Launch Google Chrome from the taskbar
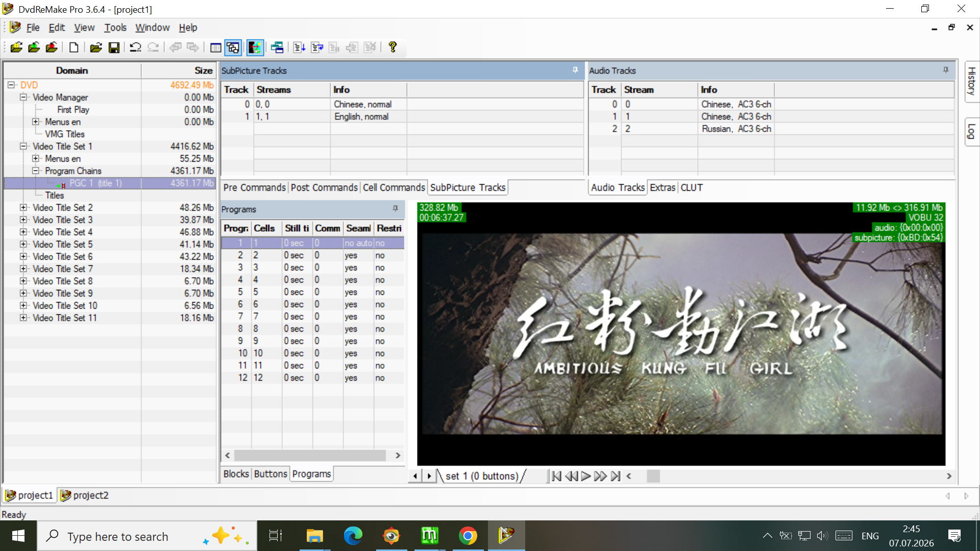 [468, 536]
